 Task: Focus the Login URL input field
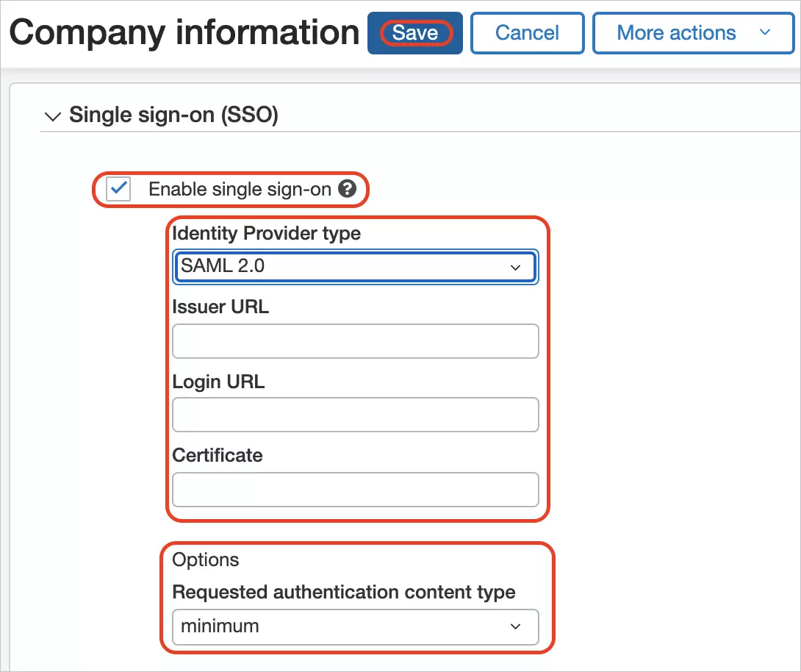pyautogui.click(x=356, y=415)
